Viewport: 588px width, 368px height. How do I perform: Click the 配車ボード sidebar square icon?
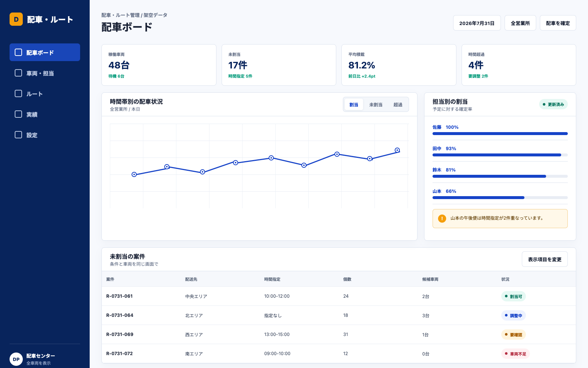click(x=18, y=52)
